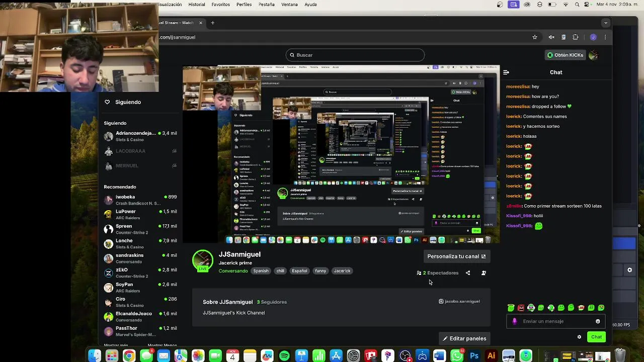644x362 pixels.
Task: Open Spotlight search in menu bar
Action: click(x=577, y=5)
